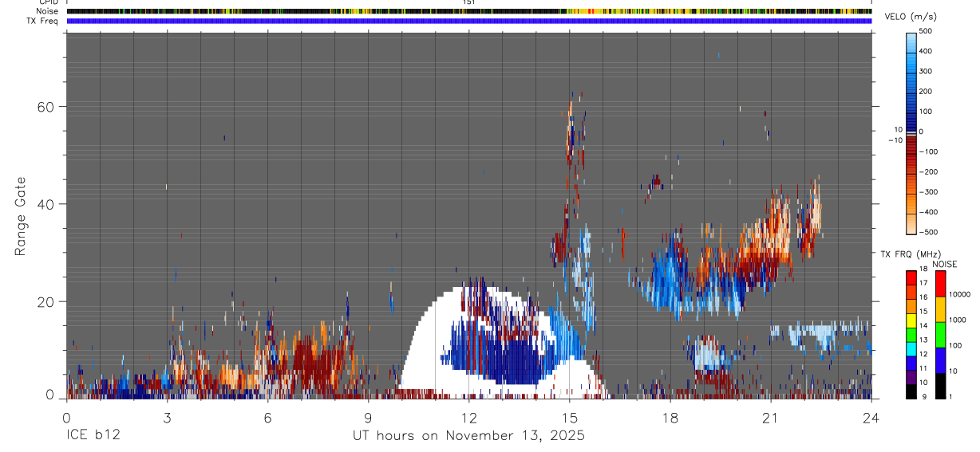Click the '17' label on the TX frequency legend
Viewport: 980px width, 452px height.
tap(923, 283)
